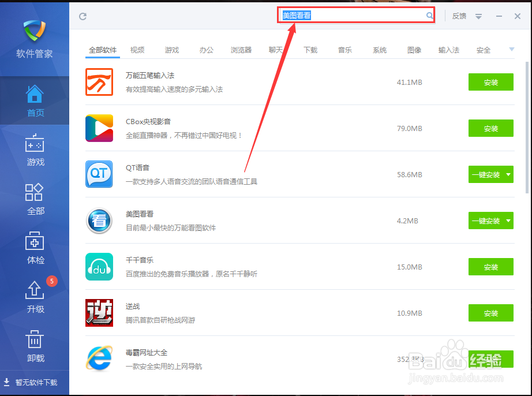Expand more categories arrow after 安全
Screen dimensions: 532x396
coord(512,50)
